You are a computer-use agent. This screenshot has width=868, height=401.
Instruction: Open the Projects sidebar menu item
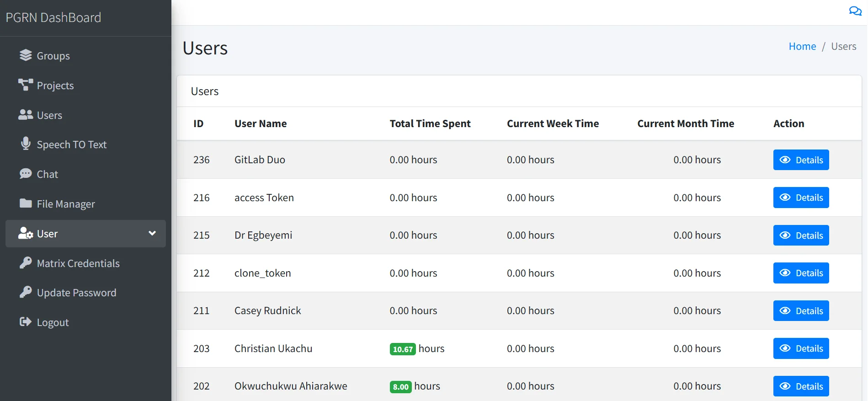pos(55,86)
